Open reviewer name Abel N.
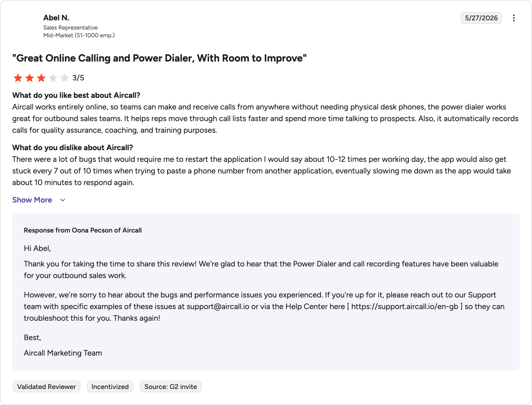Screen dimensions: 532x405 pos(56,18)
